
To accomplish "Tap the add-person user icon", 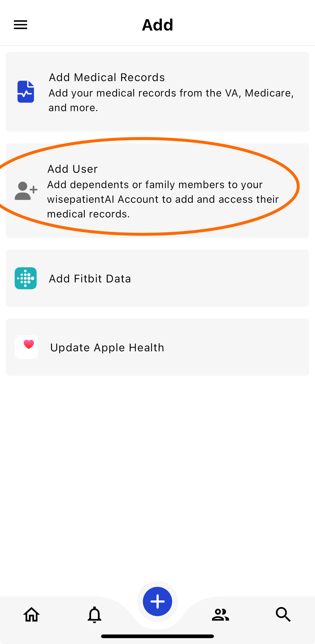I will point(26,191).
